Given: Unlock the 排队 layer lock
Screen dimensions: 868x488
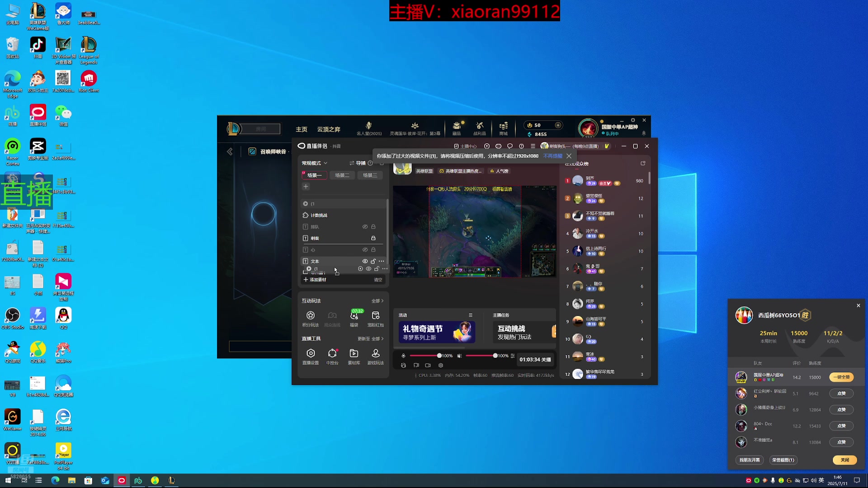Looking at the screenshot, I should [373, 227].
